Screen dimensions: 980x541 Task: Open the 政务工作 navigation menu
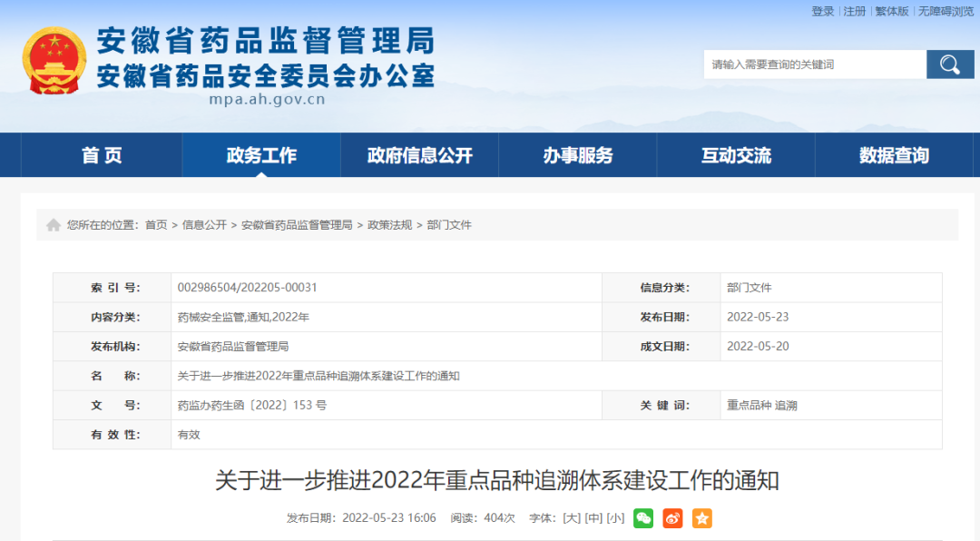[261, 154]
